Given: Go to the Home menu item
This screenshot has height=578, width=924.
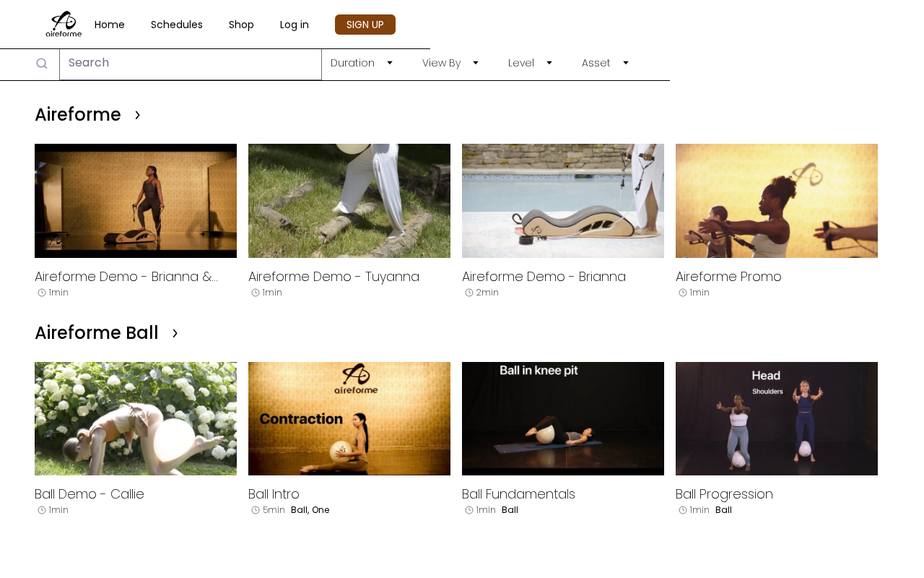Looking at the screenshot, I should click(x=110, y=25).
